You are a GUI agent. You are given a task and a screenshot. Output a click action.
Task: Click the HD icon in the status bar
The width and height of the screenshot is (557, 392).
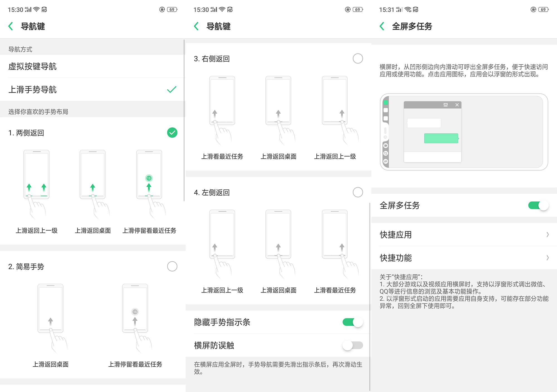point(45,9)
